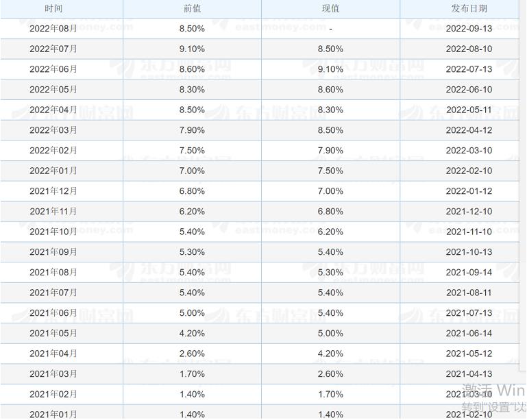Click publish date 2021-09-14
This screenshot has height=420, width=527.
point(469,272)
